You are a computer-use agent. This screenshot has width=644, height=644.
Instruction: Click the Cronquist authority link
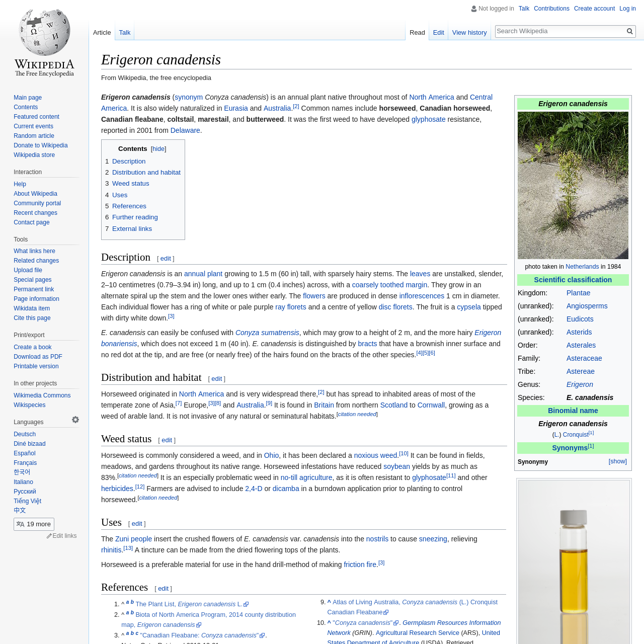tap(576, 435)
